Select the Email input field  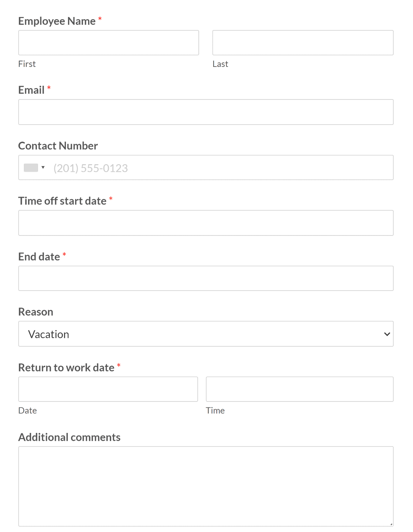206,112
